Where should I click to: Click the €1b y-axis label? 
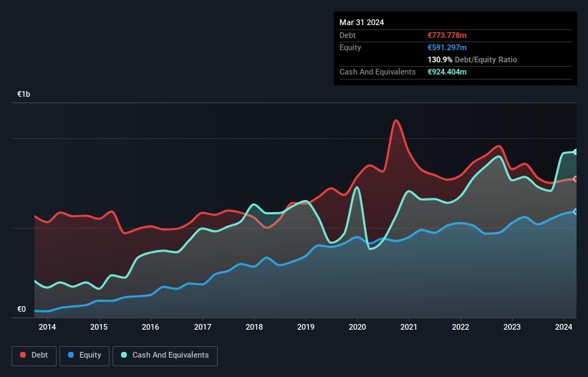24,94
